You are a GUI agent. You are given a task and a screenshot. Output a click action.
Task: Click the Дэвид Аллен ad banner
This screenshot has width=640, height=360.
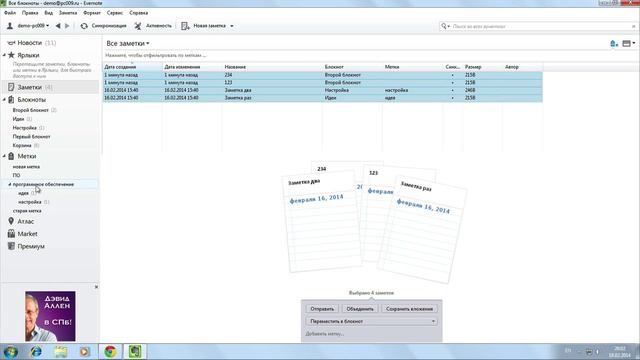50,316
